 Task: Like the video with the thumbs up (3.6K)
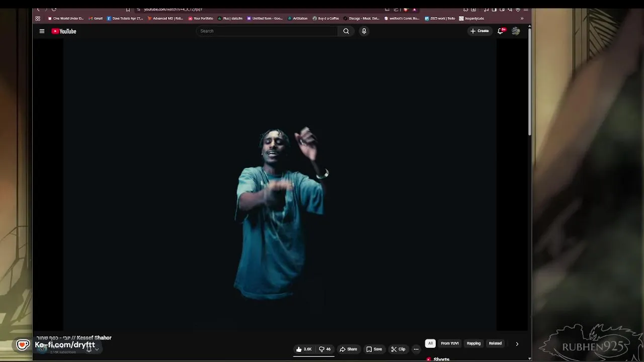pos(304,349)
